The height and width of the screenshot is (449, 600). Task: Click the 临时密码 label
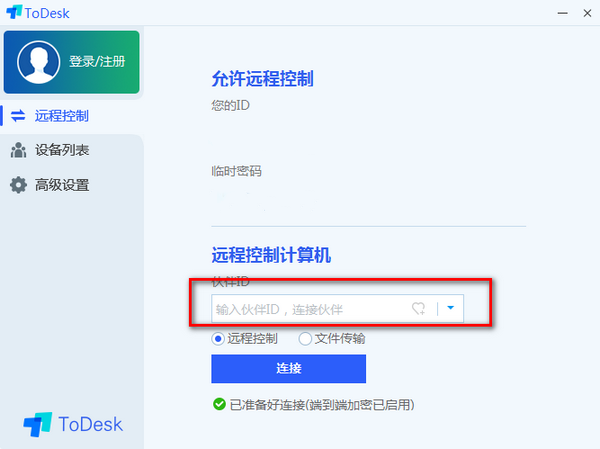236,171
